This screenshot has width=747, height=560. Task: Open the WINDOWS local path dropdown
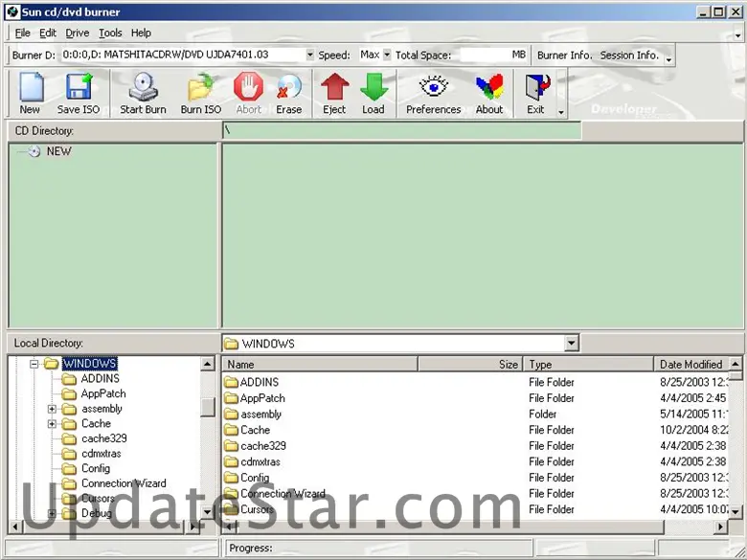pyautogui.click(x=572, y=344)
